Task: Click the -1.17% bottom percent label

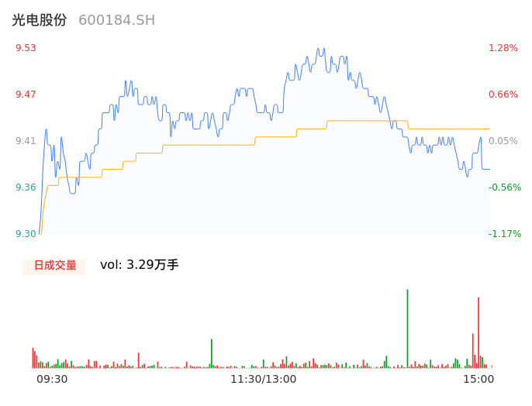Action: tap(503, 234)
